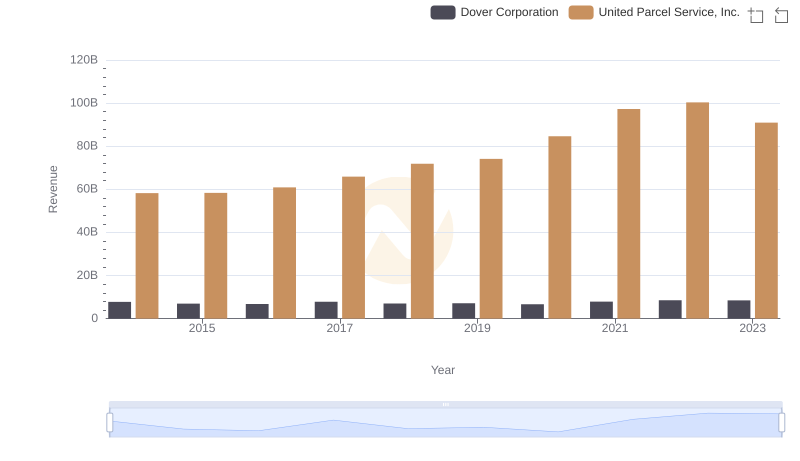Click the Year axis title
The width and height of the screenshot is (800, 461).
pyautogui.click(x=443, y=370)
